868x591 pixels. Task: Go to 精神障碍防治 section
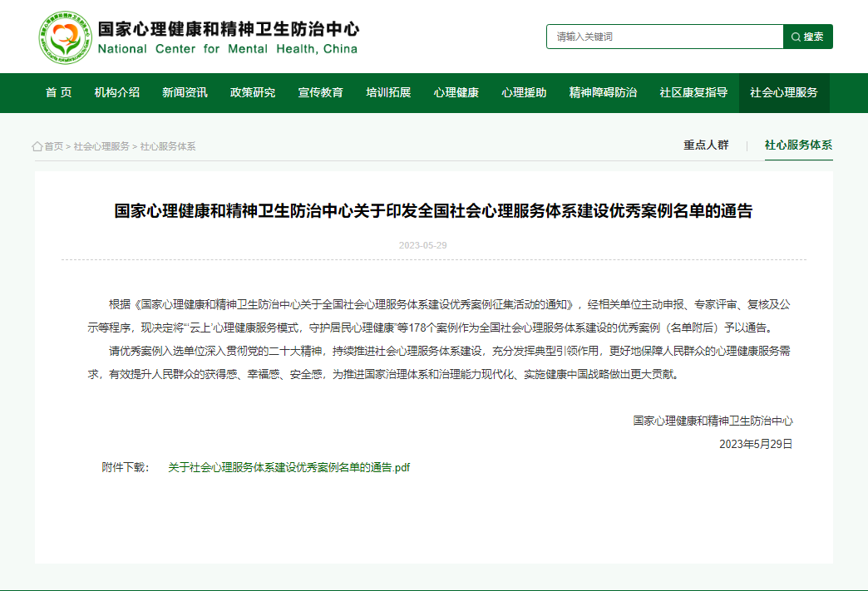(603, 92)
